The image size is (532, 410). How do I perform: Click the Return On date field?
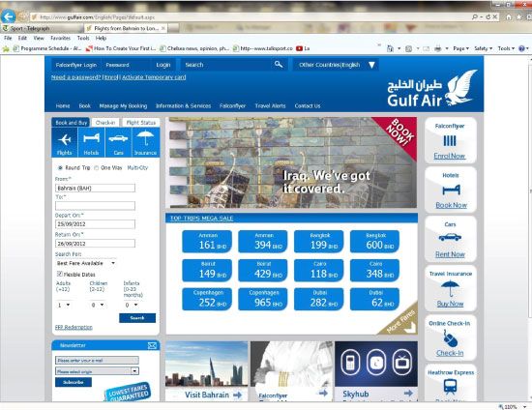point(95,244)
